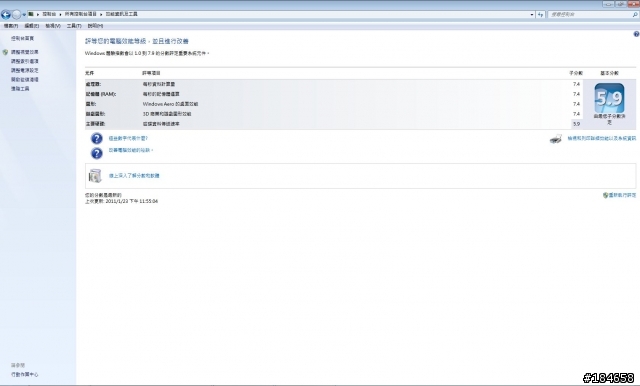Click software box icon beside the learn-more-online link

tap(95, 176)
